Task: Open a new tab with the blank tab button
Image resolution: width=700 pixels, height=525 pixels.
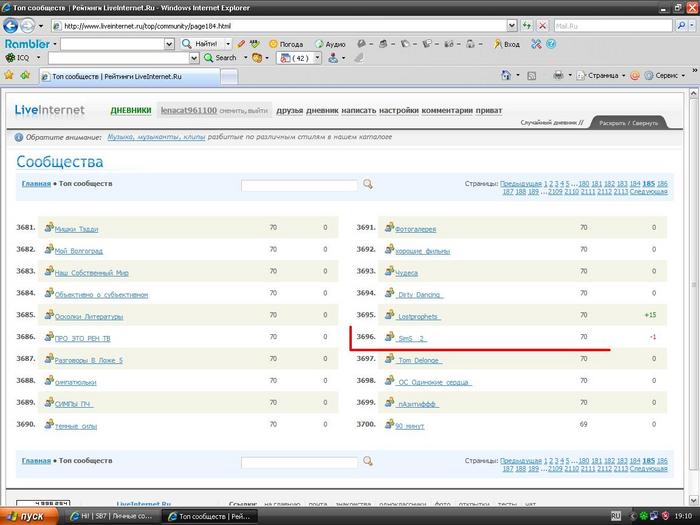Action: 229,77
